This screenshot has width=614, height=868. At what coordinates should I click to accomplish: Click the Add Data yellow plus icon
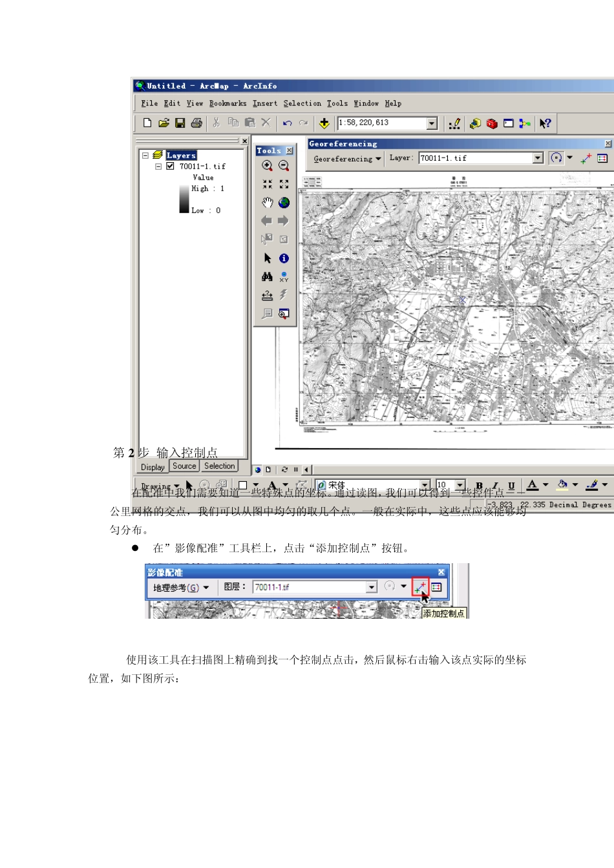click(x=324, y=123)
